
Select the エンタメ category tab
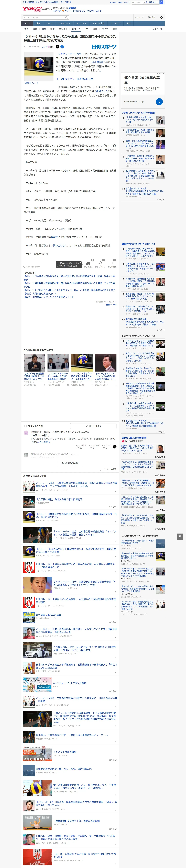(63, 29)
